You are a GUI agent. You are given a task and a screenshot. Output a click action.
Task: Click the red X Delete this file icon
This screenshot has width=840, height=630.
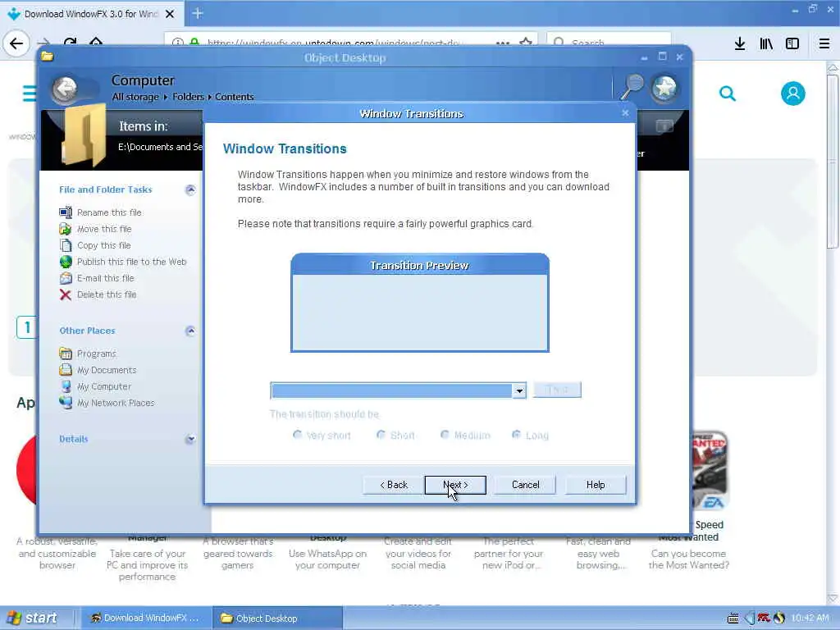pos(66,294)
